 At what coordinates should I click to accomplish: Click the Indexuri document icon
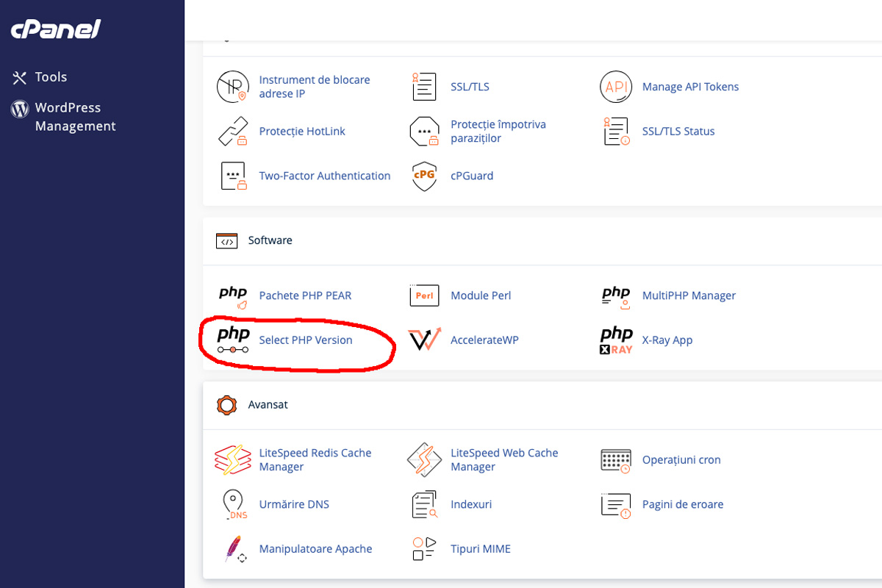[x=424, y=505]
